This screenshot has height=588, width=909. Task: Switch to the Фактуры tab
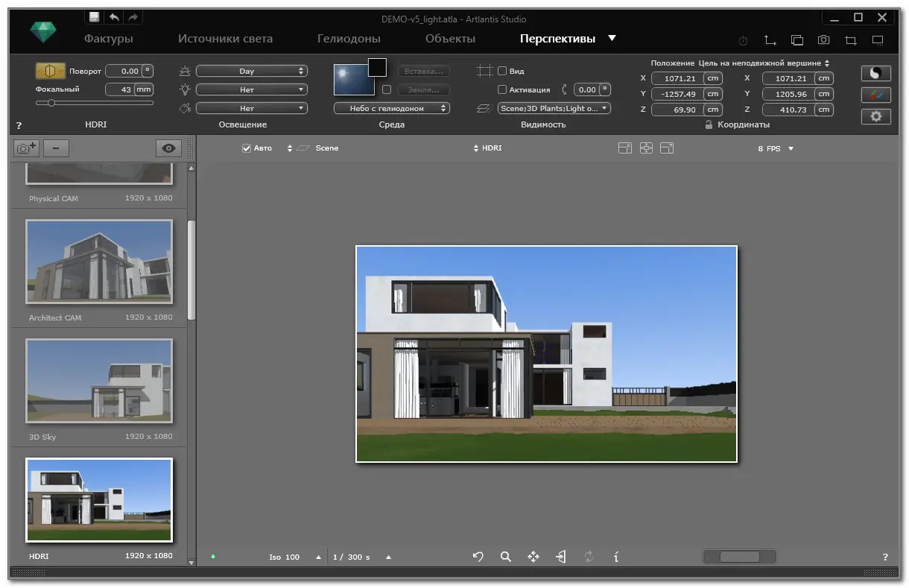(x=109, y=39)
